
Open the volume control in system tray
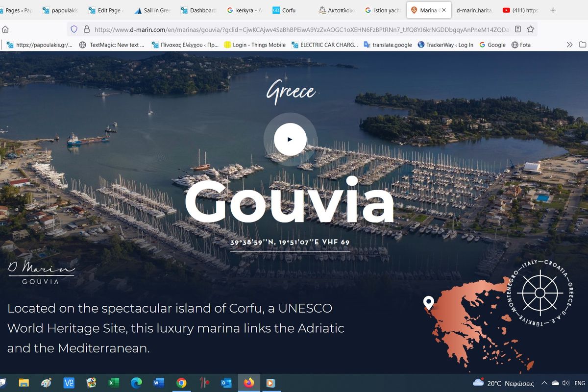click(566, 383)
